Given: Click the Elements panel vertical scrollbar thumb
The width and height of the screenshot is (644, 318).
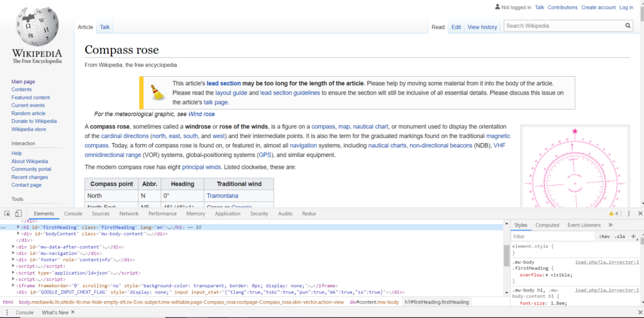Looking at the screenshot, I should tap(506, 257).
